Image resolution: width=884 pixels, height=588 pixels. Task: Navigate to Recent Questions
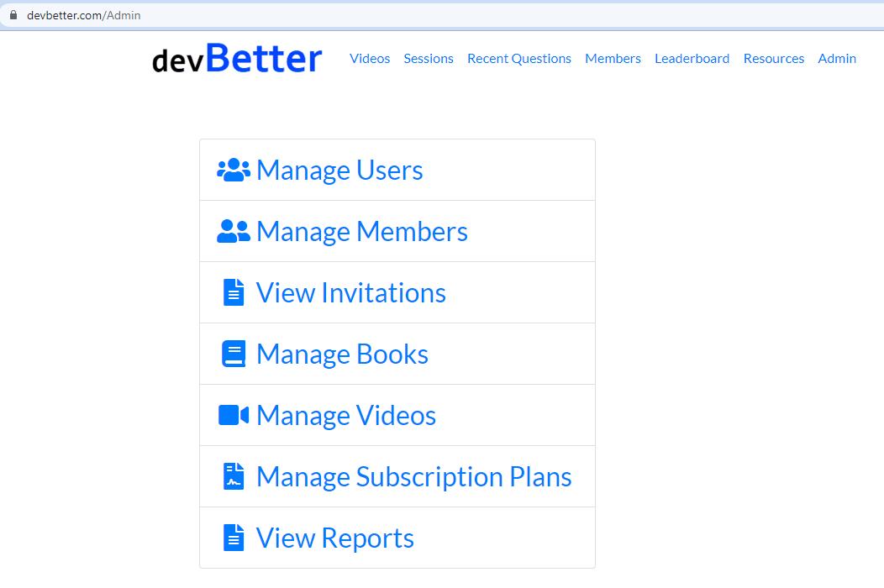click(518, 58)
